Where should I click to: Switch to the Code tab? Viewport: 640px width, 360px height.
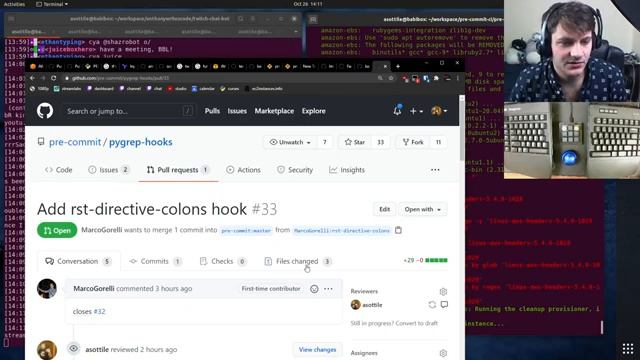(x=58, y=170)
